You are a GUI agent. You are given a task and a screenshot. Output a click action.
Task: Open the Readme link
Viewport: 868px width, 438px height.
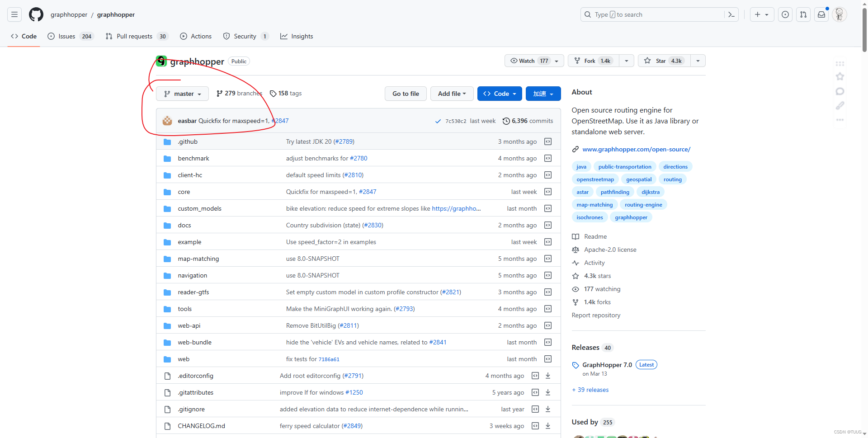[595, 236]
